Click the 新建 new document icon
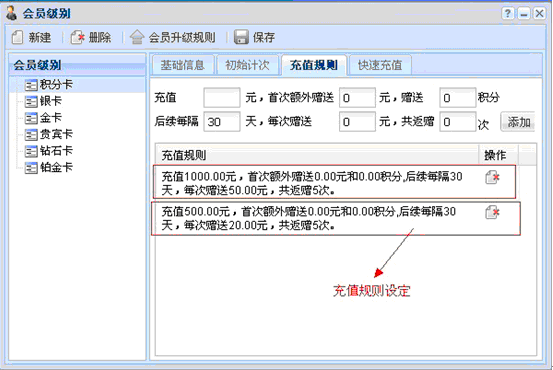Viewport: 553px width, 370px height. coord(17,37)
